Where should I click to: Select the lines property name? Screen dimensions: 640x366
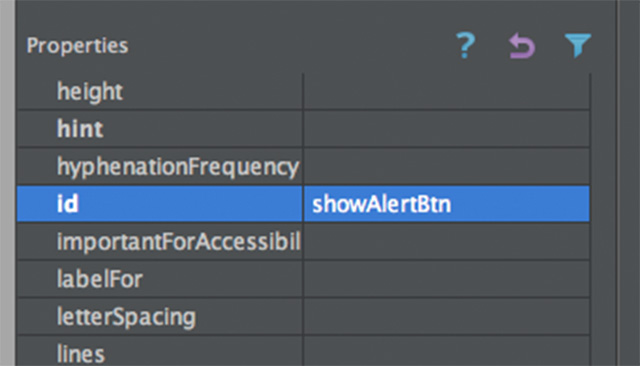point(80,354)
